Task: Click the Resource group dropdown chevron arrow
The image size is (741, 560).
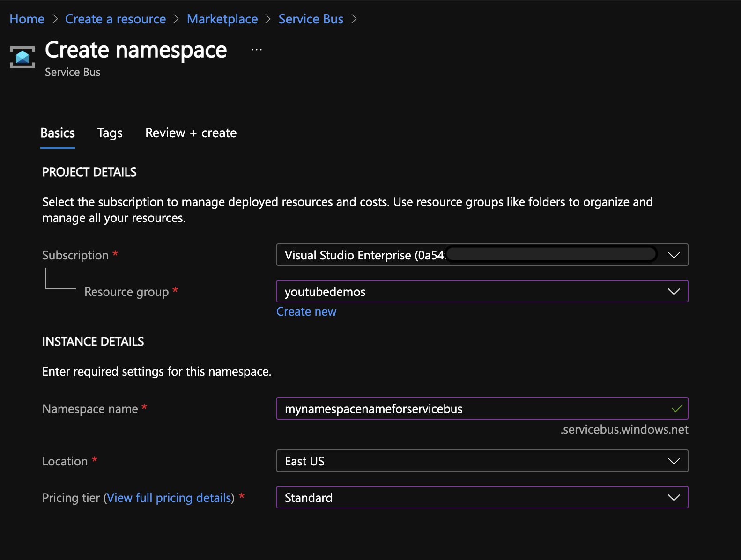Action: pyautogui.click(x=674, y=292)
